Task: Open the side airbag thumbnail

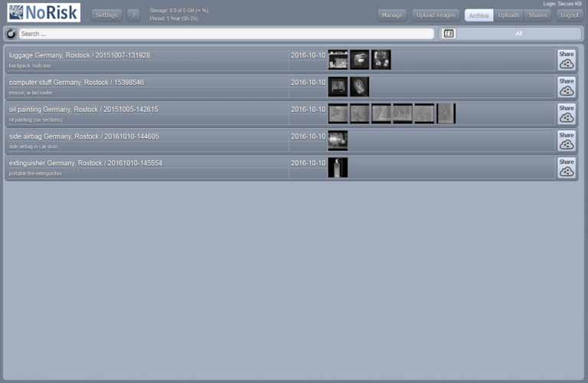Action: tap(338, 141)
